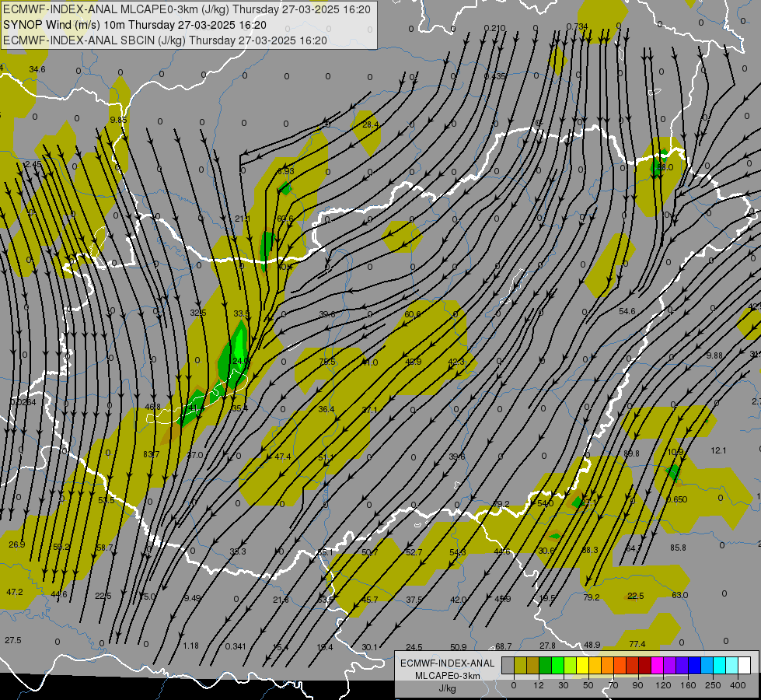Select the 69.6 value on the map
Screen dimensions: 761x700
(285, 219)
